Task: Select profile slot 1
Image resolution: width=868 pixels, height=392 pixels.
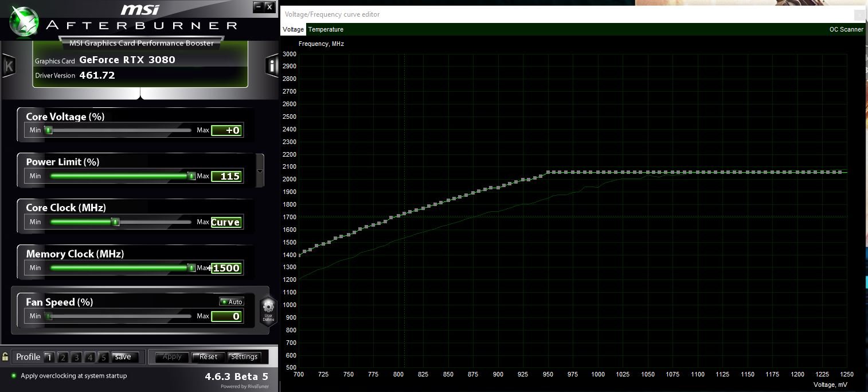Action: [x=49, y=357]
